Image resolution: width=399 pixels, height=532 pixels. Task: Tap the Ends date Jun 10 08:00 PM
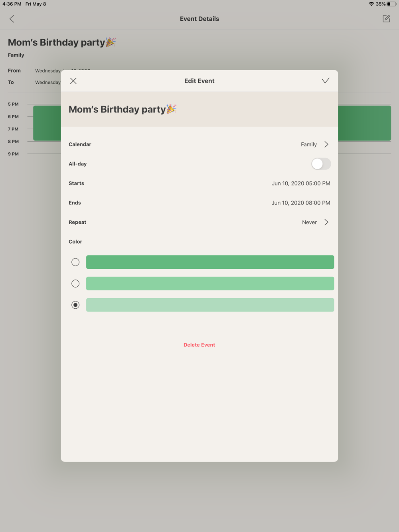[301, 203]
